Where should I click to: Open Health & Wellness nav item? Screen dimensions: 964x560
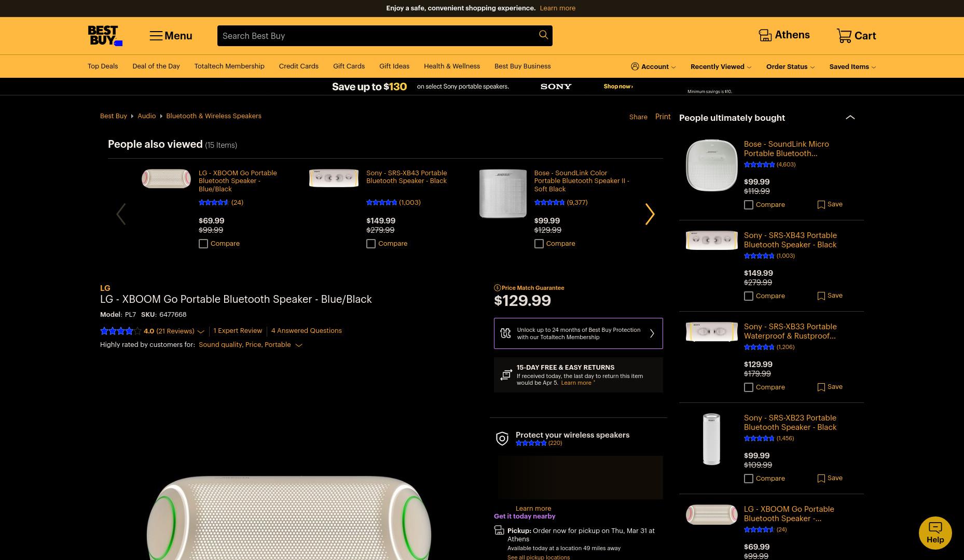pos(452,66)
